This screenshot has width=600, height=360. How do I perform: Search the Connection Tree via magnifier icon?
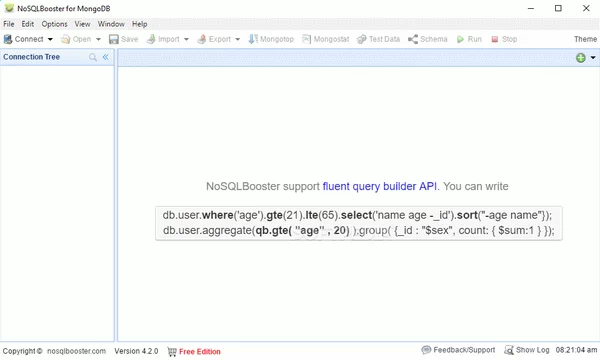93,57
